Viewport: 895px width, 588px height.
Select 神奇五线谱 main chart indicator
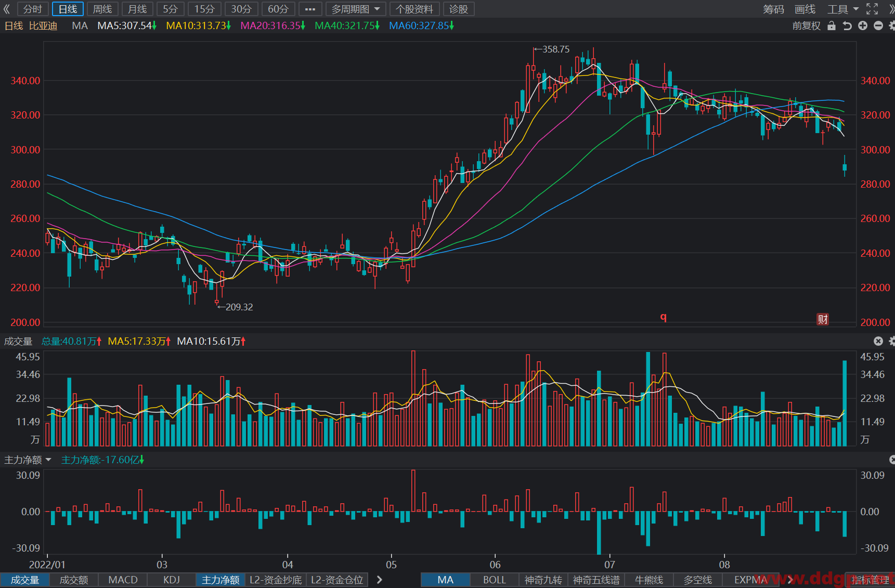click(x=596, y=580)
